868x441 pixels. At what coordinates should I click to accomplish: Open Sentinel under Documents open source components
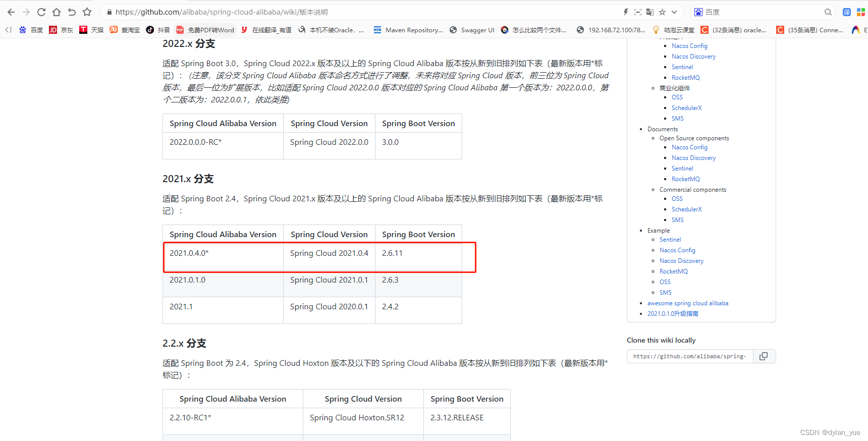(x=682, y=169)
